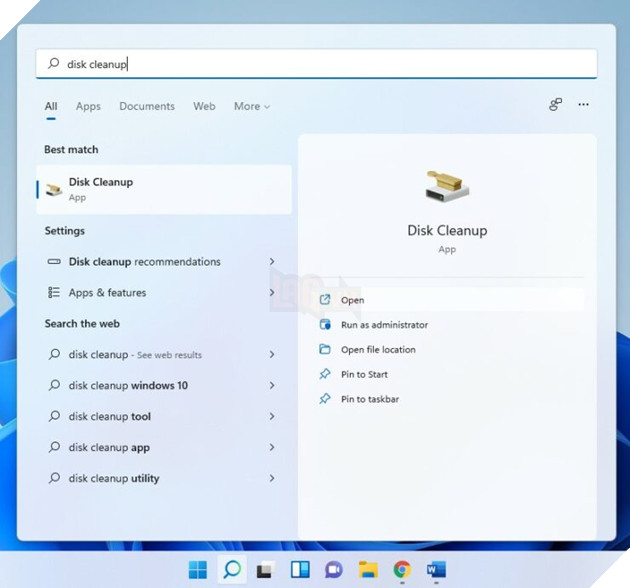630x588 pixels.
Task: Select the All search tab
Action: (x=51, y=106)
